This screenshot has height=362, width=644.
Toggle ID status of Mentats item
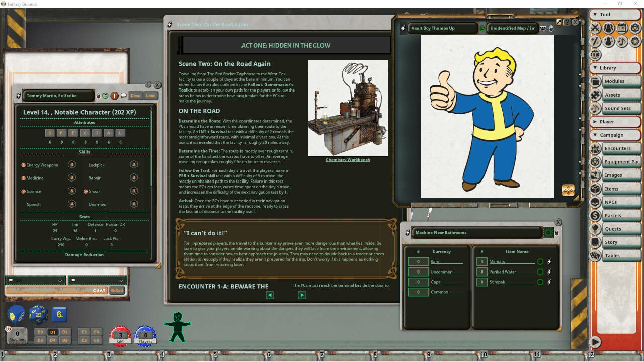540,262
